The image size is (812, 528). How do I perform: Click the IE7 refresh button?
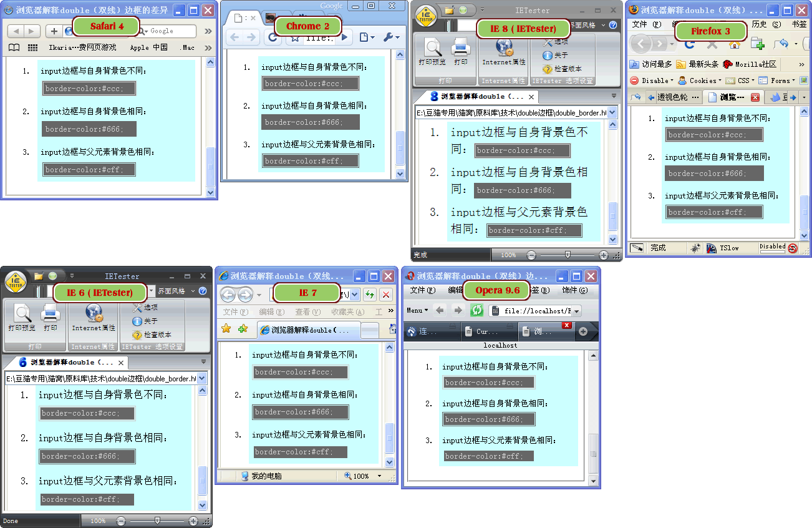coord(370,295)
